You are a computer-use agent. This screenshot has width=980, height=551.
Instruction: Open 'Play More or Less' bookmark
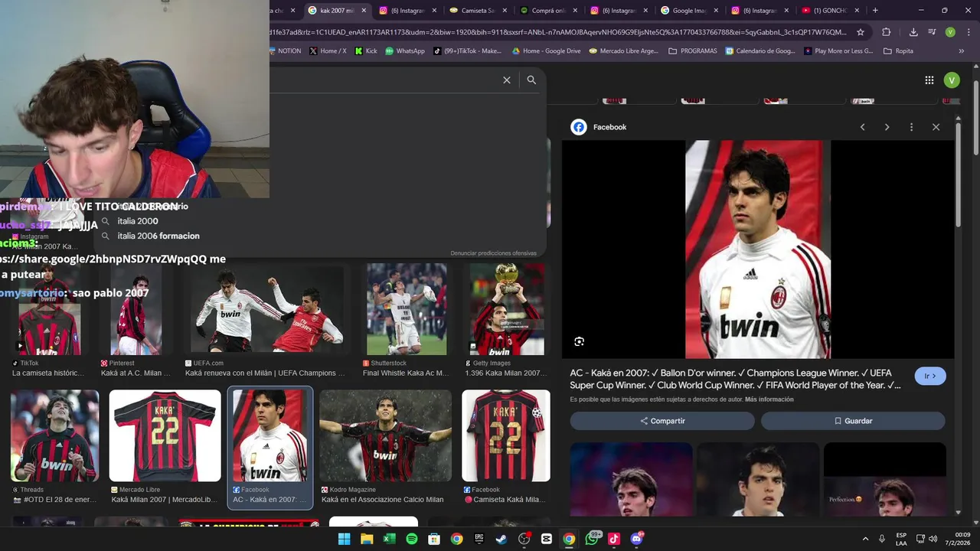[x=839, y=51]
